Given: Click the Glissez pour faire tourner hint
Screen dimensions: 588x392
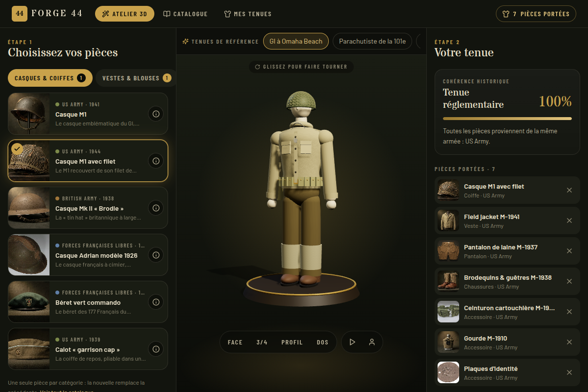Looking at the screenshot, I should (301, 67).
